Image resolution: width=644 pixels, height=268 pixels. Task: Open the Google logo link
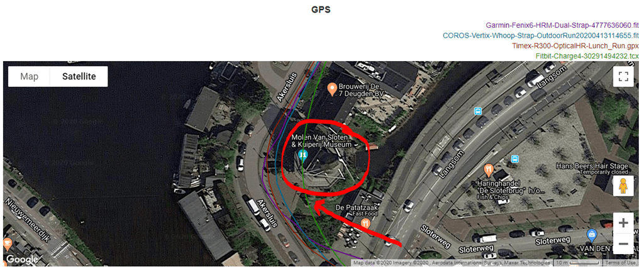pos(22,259)
